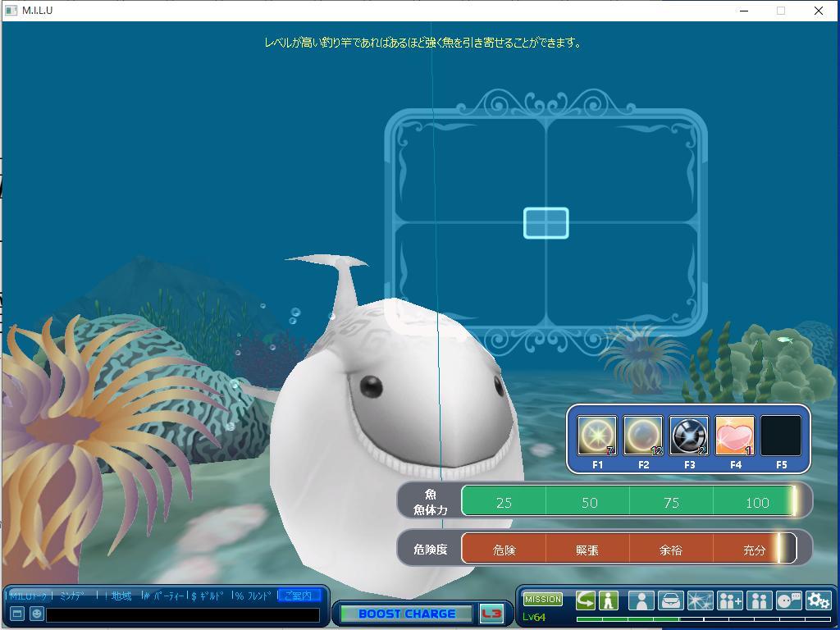The width and height of the screenshot is (840, 630).
Task: Select the empty F5 quick slot
Action: 781,436
